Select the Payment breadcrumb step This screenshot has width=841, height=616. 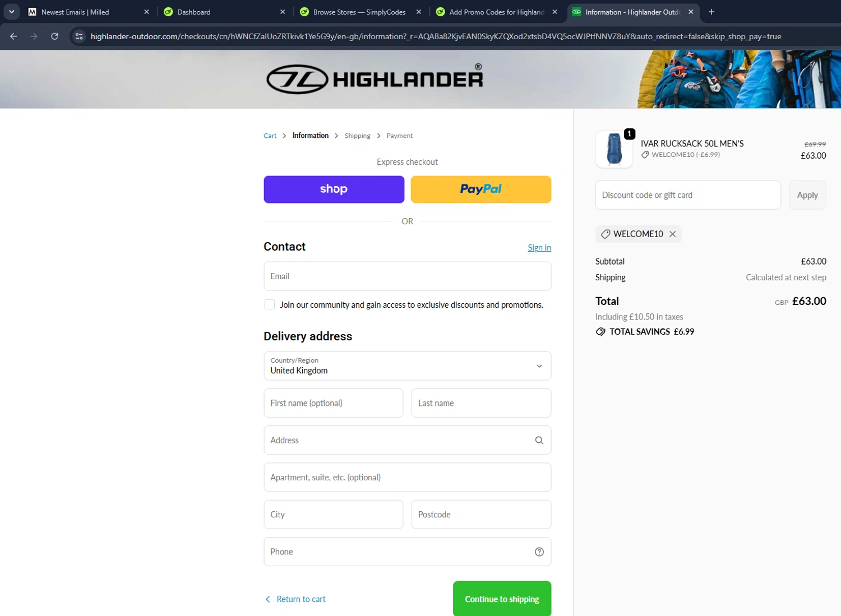tap(399, 136)
